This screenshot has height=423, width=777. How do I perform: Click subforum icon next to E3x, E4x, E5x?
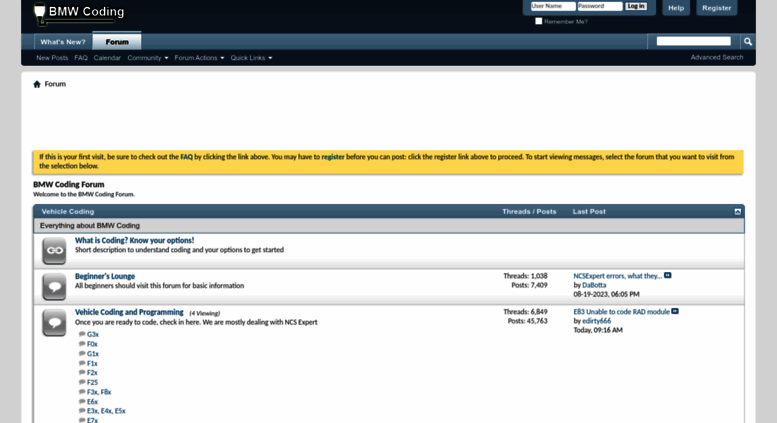coord(82,411)
